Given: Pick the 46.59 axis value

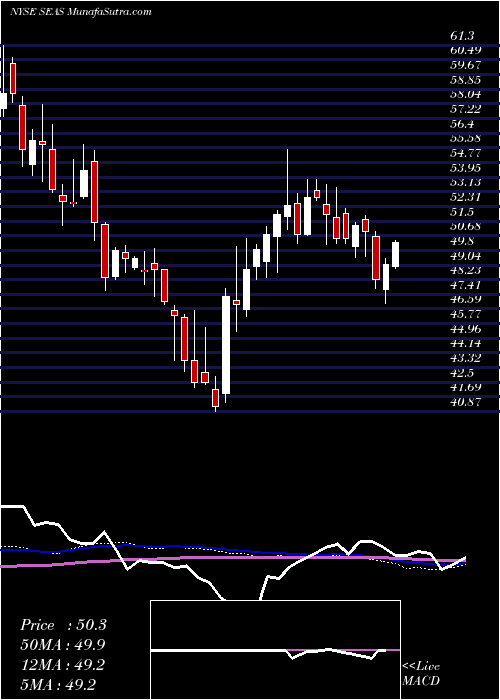Looking at the screenshot, I should tap(466, 300).
